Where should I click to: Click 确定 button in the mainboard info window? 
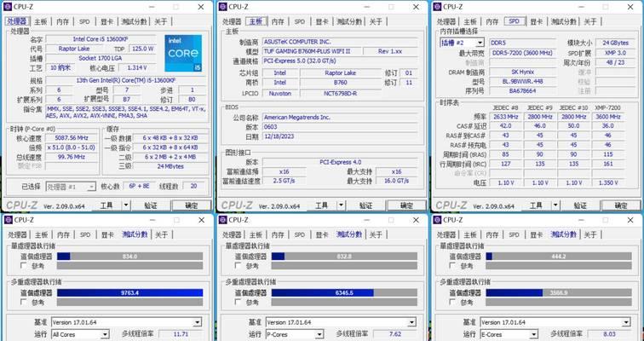pos(406,205)
